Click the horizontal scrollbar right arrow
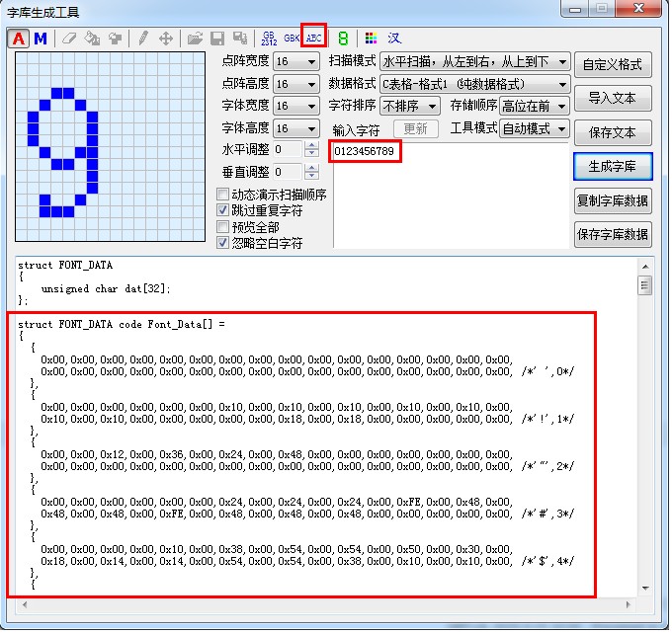The image size is (672, 634). (x=629, y=605)
